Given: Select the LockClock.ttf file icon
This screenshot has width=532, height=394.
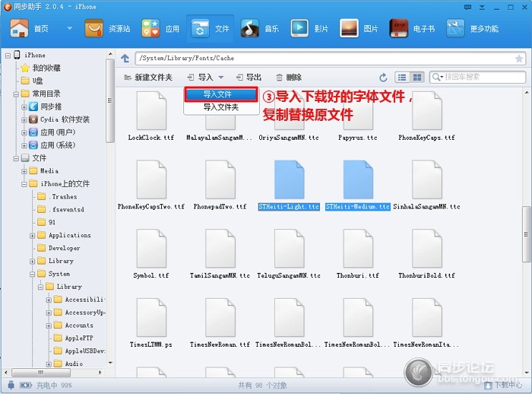Looking at the screenshot, I should pos(151,111).
